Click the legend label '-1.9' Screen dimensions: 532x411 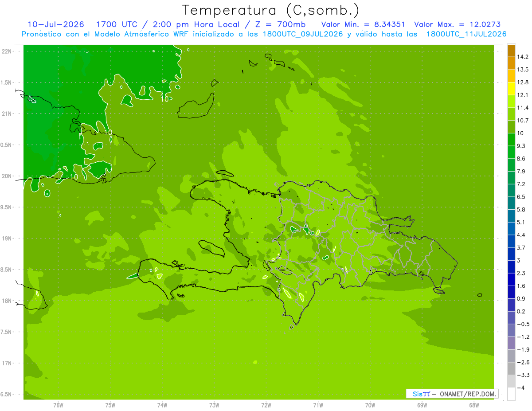(523, 349)
